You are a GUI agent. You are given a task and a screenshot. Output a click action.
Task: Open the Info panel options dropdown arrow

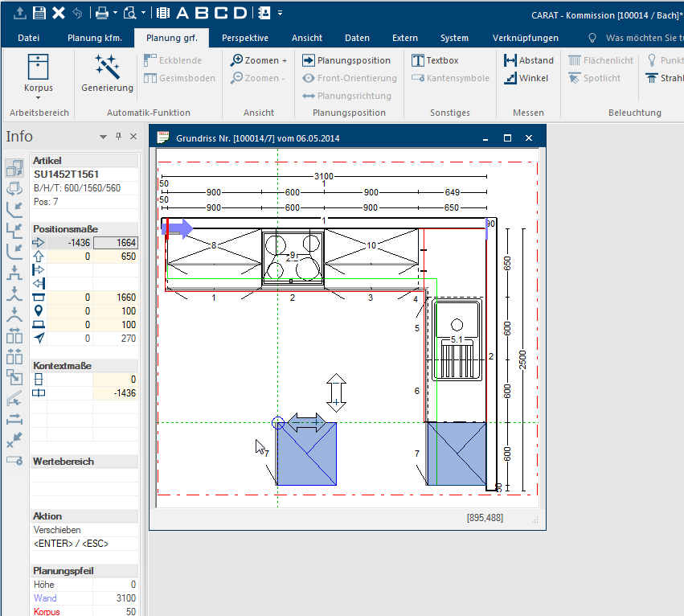pos(103,137)
